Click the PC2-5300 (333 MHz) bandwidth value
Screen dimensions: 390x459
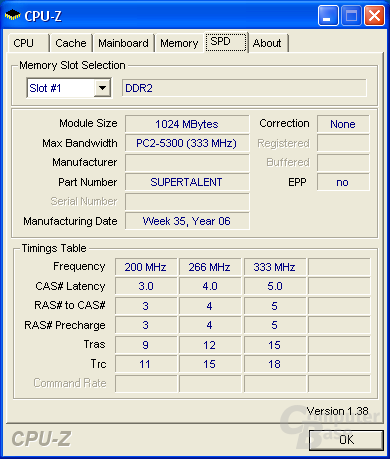pos(187,143)
